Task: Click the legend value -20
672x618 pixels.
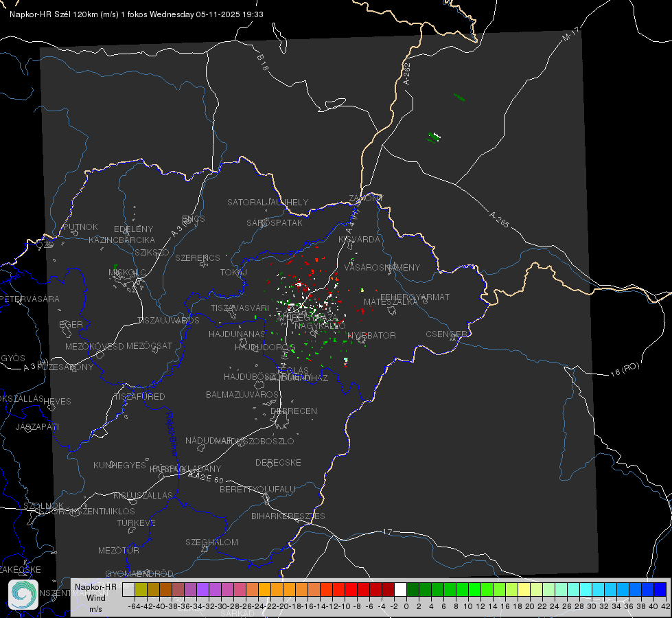Action: tap(282, 606)
